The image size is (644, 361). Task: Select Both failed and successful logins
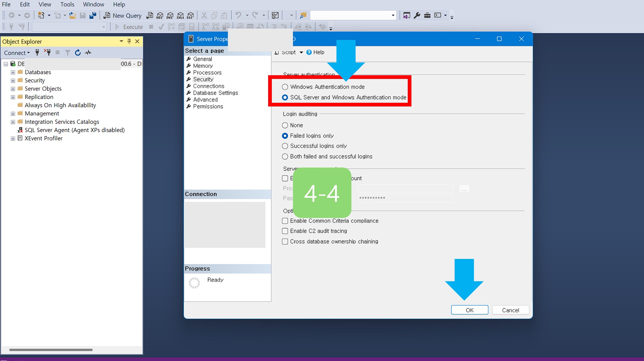[285, 156]
